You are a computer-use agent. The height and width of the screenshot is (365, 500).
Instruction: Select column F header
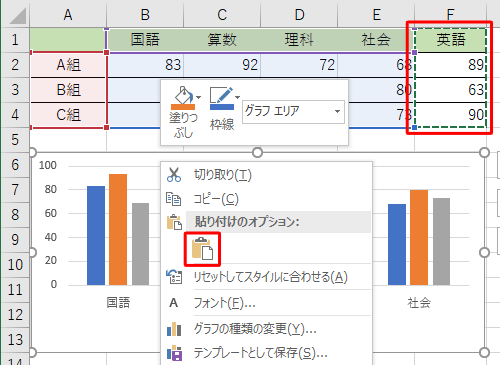(451, 15)
